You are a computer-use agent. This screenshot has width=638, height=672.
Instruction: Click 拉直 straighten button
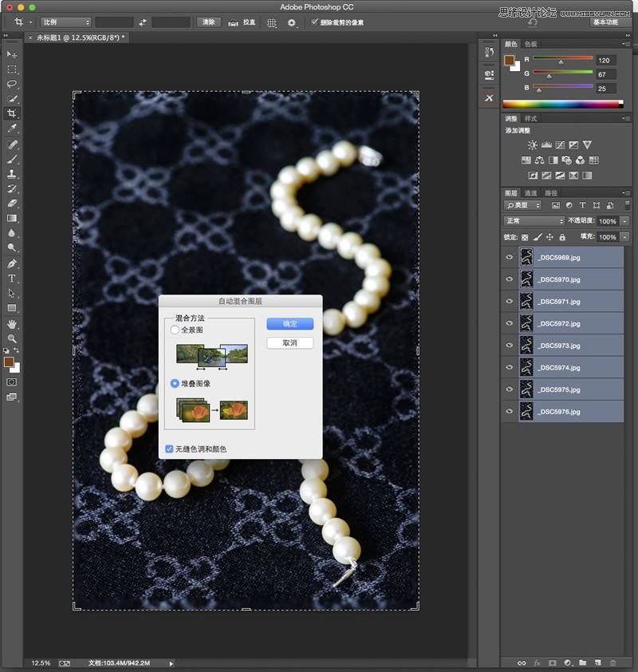242,22
